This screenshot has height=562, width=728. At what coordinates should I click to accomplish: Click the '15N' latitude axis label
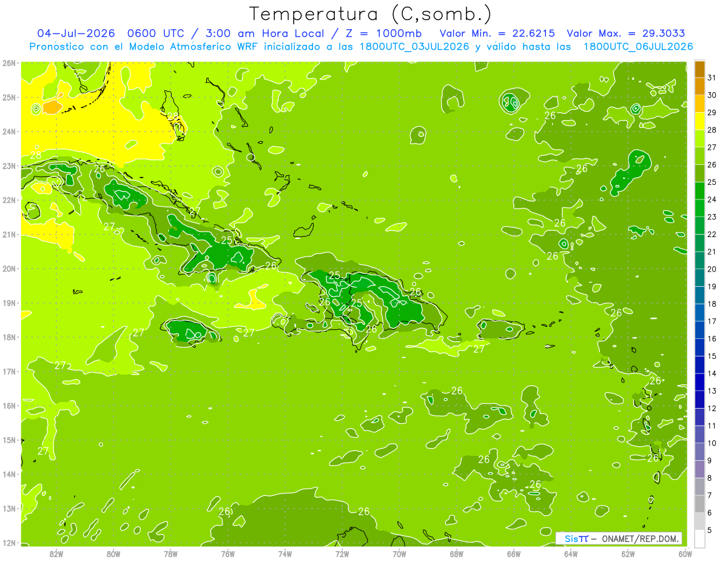10,440
